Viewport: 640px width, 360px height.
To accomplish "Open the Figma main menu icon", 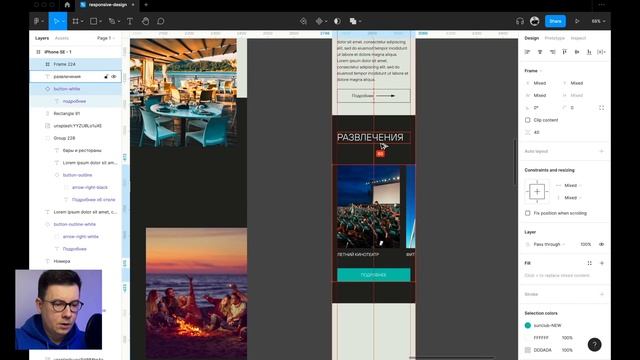I will (37, 21).
